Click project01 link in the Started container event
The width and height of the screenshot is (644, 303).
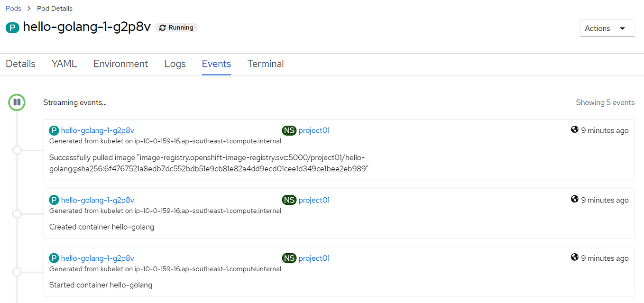pyautogui.click(x=313, y=258)
